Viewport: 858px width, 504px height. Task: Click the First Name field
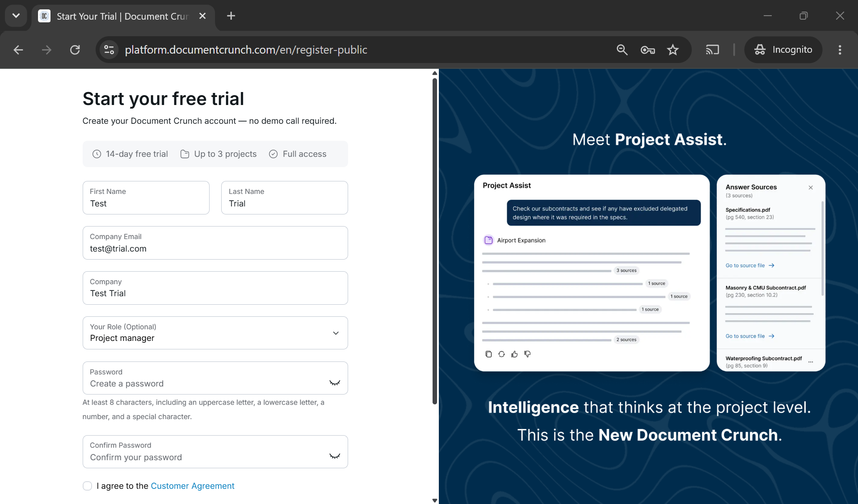click(x=146, y=197)
